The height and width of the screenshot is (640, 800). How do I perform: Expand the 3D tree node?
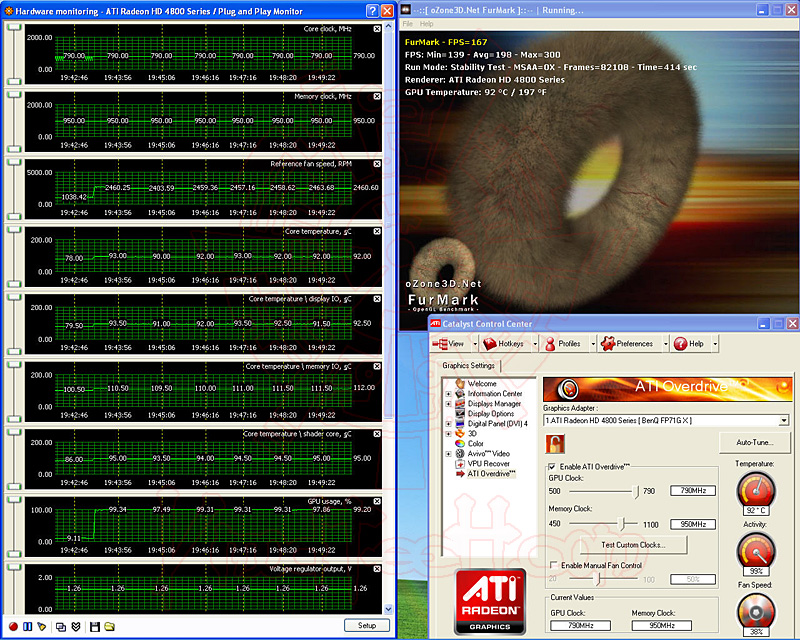(448, 434)
